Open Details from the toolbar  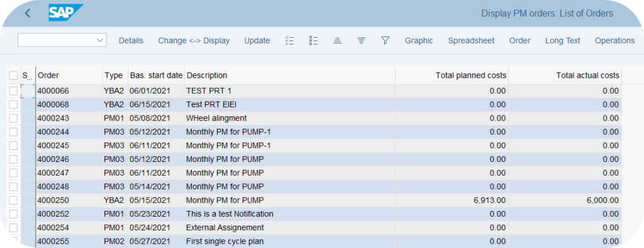pyautogui.click(x=131, y=41)
